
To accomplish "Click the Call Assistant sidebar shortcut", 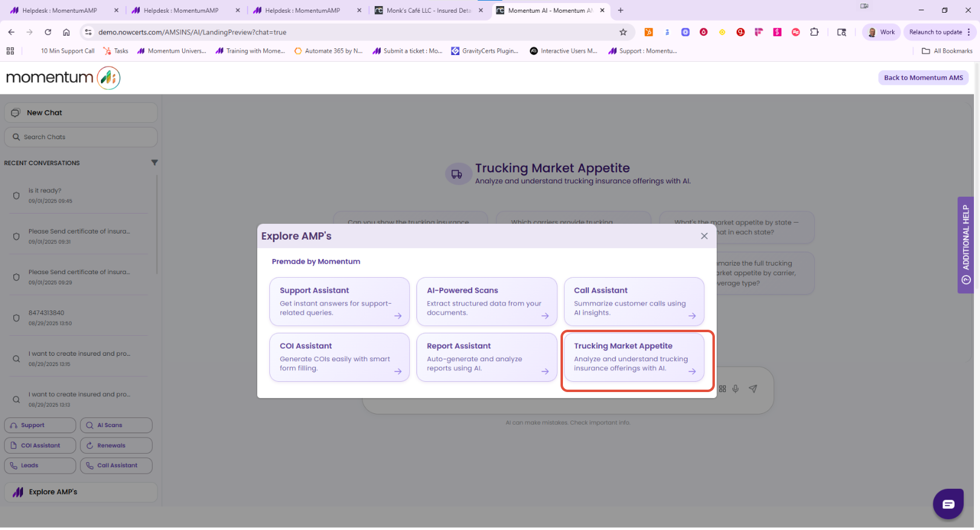I will pos(116,465).
